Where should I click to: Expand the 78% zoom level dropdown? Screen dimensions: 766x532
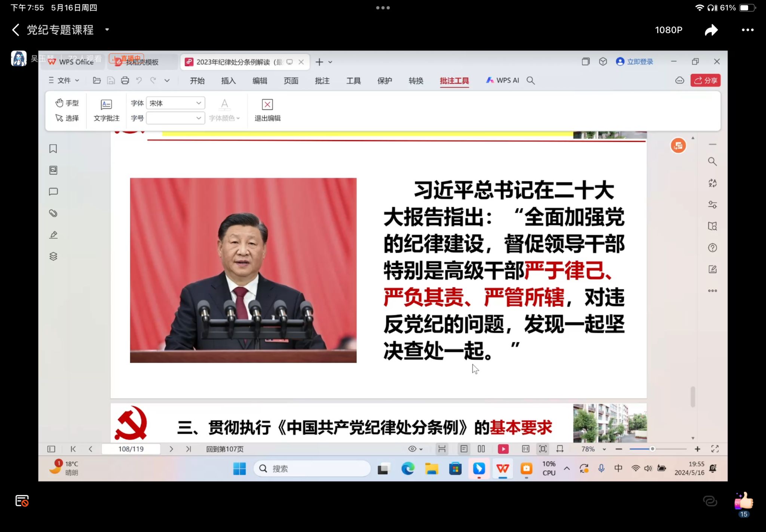coord(604,449)
